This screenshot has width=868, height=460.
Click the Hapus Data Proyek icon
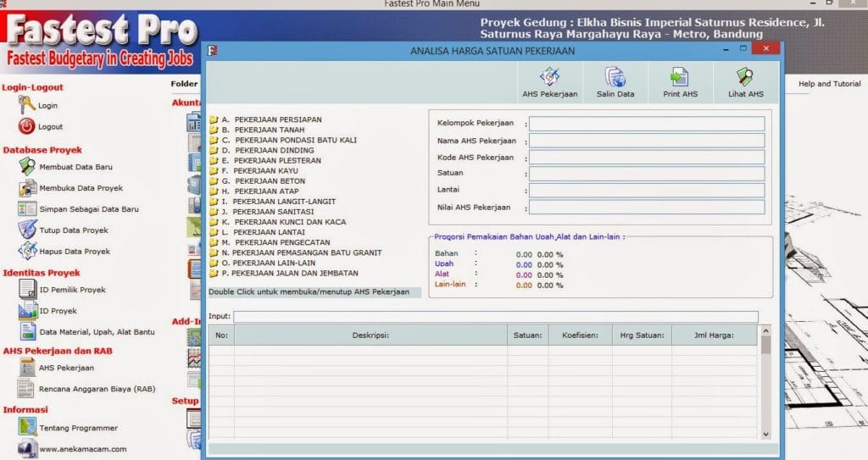click(x=27, y=251)
